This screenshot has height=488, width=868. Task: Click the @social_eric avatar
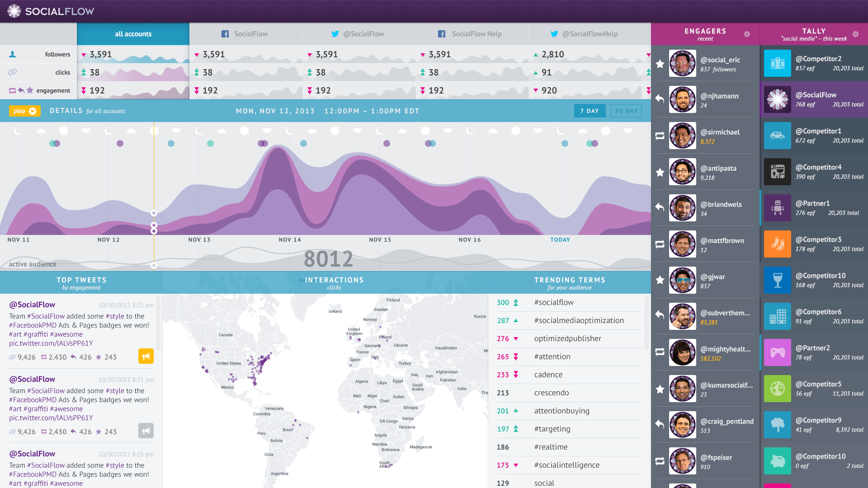pos(682,63)
